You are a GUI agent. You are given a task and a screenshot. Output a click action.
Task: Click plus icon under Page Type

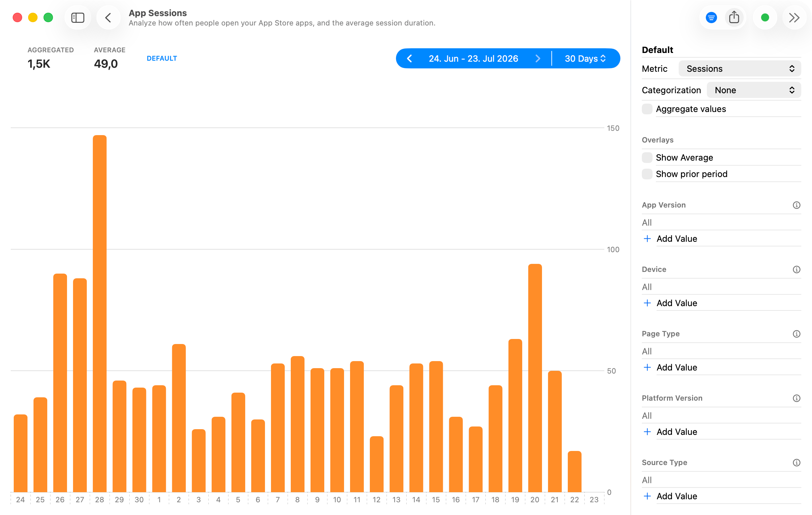(x=647, y=367)
